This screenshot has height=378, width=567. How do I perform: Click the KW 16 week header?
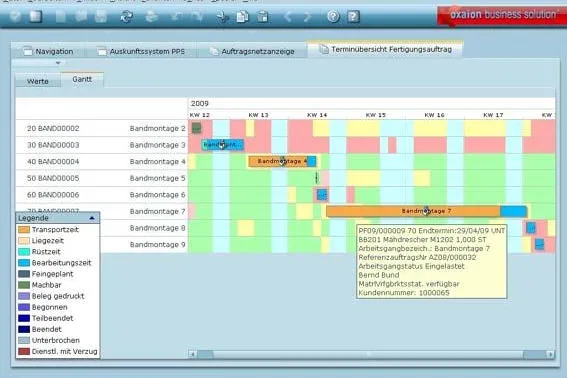click(x=434, y=115)
